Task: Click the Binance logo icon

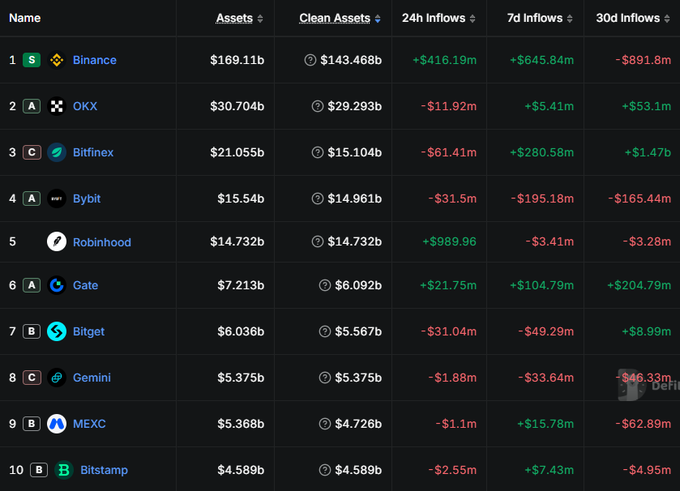Action: pos(56,60)
